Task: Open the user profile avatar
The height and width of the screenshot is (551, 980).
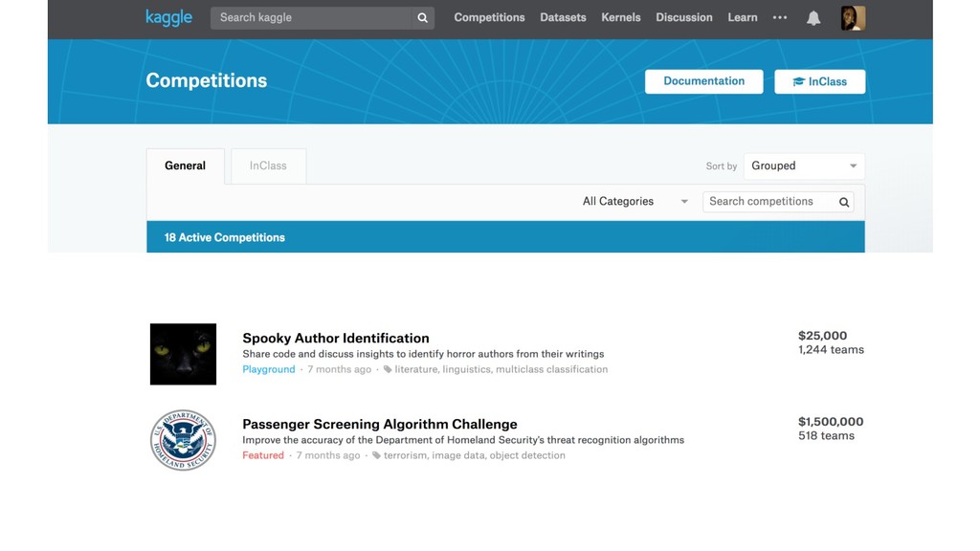Action: (x=853, y=18)
